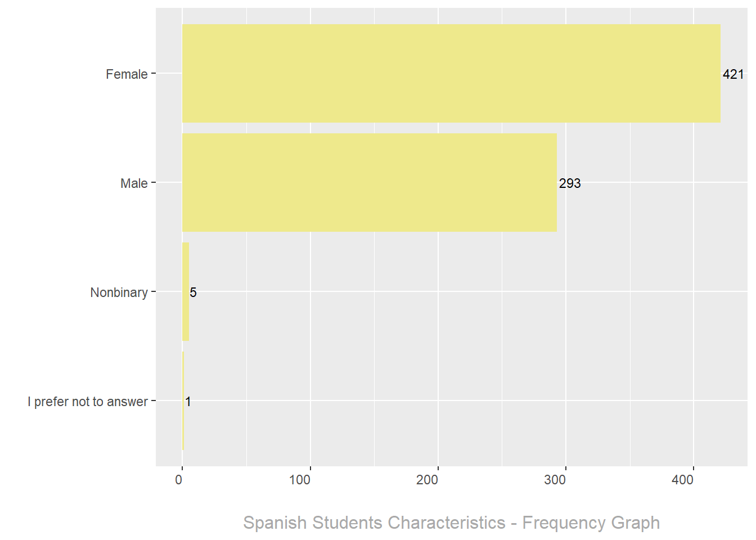
Task: Click the 300 tick label on the x-axis
Action: pyautogui.click(x=555, y=480)
